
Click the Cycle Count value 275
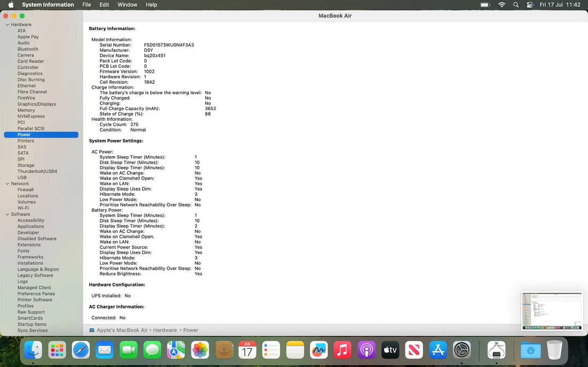[x=134, y=125]
